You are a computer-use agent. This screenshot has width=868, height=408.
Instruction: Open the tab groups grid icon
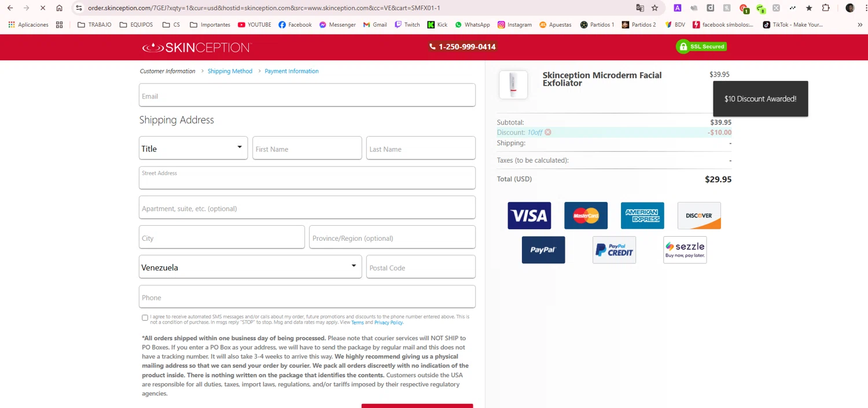click(59, 25)
